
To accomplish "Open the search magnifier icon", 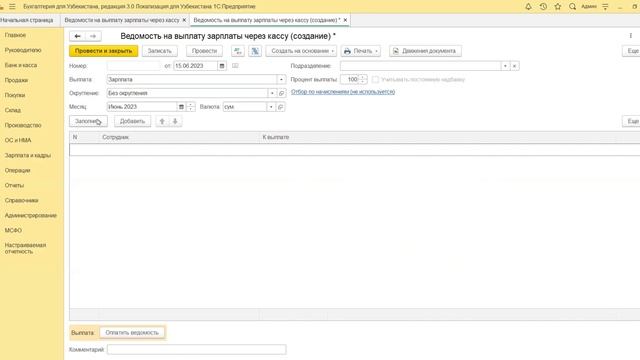I will coord(572,7).
